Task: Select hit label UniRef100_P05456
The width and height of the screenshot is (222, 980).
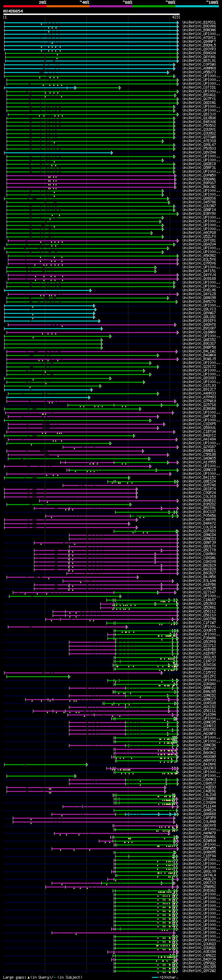Action: (x=199, y=516)
